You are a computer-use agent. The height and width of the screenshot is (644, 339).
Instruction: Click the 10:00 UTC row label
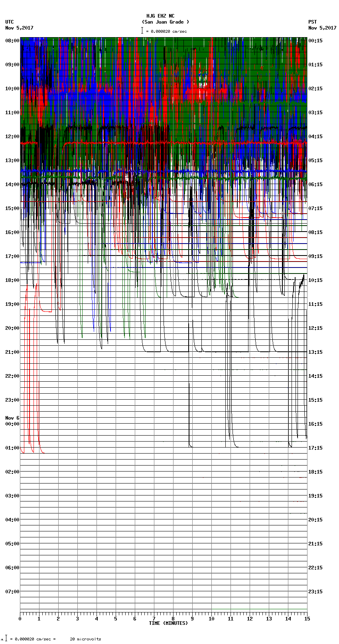tap(12, 89)
